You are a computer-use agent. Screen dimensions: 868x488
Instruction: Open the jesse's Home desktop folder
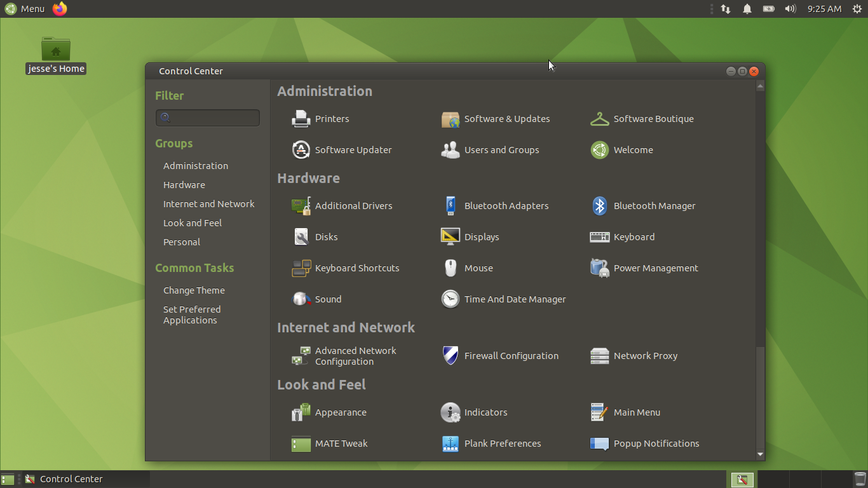56,55
